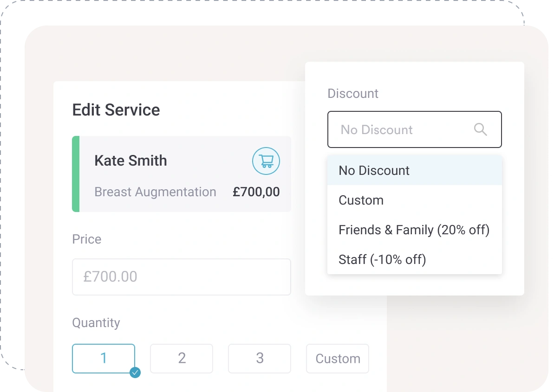Focus the Price input showing £700.00

pos(181,276)
